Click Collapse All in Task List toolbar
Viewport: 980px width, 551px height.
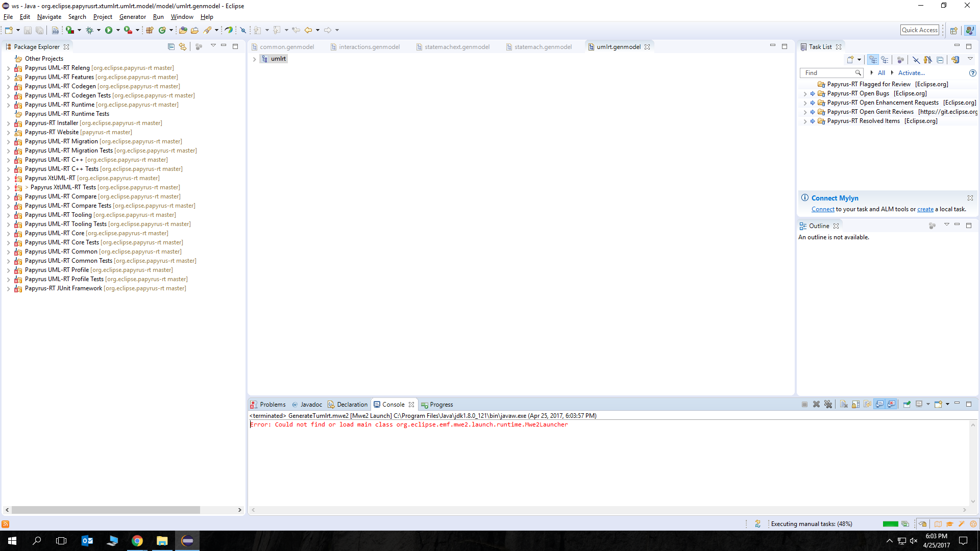pos(940,60)
